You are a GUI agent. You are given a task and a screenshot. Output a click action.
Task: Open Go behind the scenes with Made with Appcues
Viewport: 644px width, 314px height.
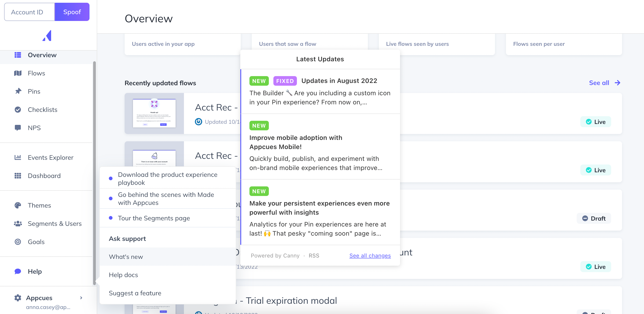pos(168,199)
